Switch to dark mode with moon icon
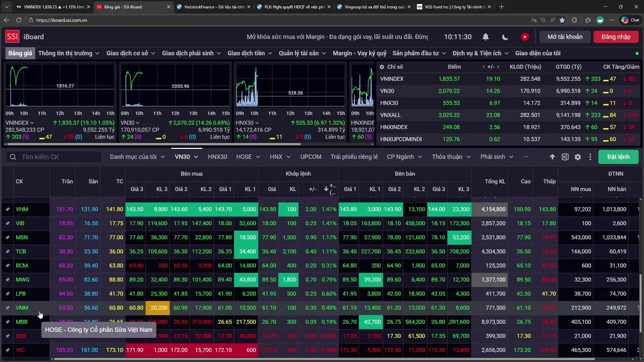644x362 pixels. pos(505,37)
